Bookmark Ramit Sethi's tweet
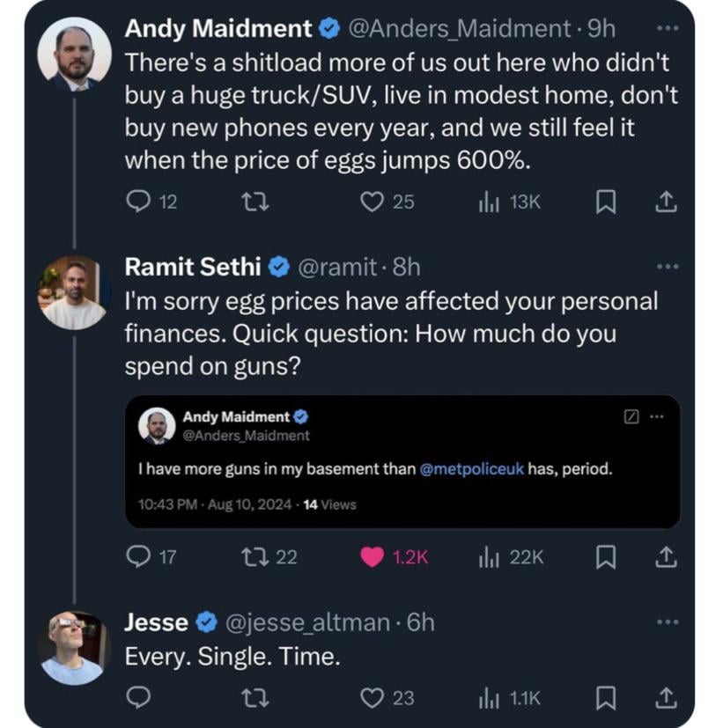The height and width of the screenshot is (728, 723). click(x=605, y=557)
